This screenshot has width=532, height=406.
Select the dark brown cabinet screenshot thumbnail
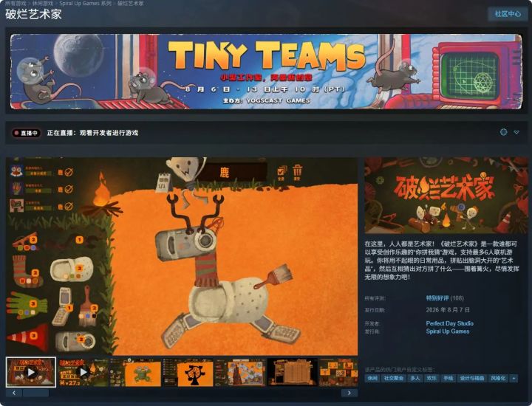point(293,372)
